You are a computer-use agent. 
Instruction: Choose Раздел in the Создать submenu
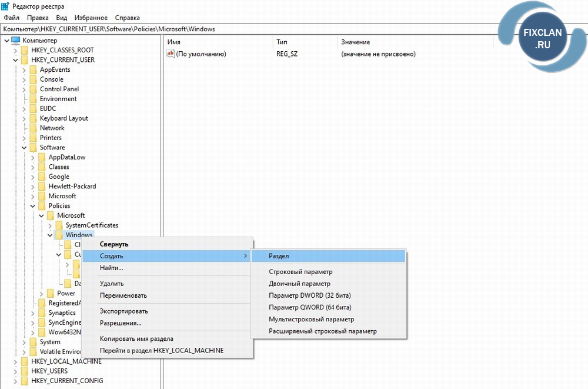point(279,256)
